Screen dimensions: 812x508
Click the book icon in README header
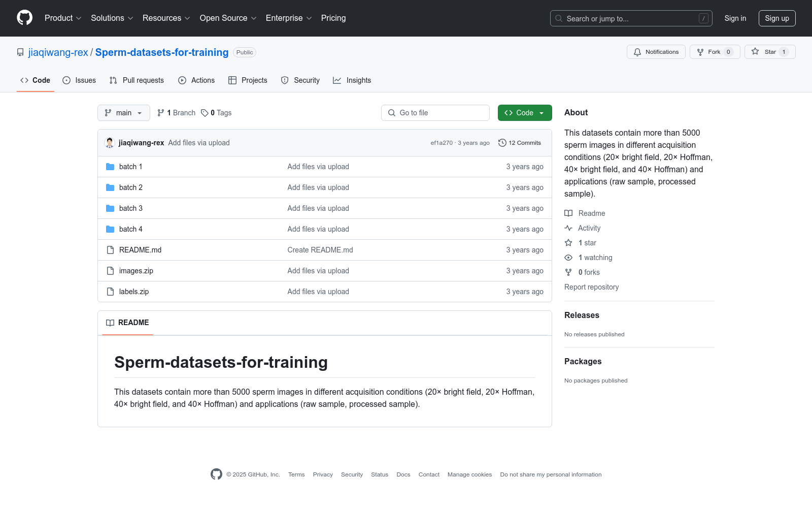tap(110, 323)
